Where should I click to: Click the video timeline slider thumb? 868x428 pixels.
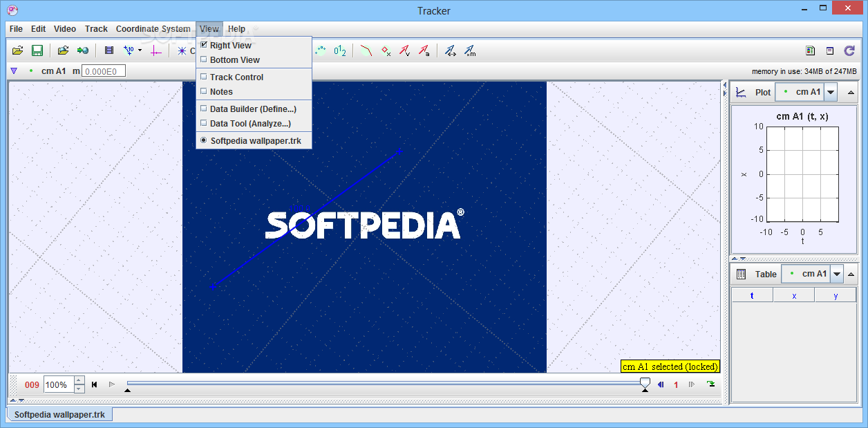(x=645, y=382)
